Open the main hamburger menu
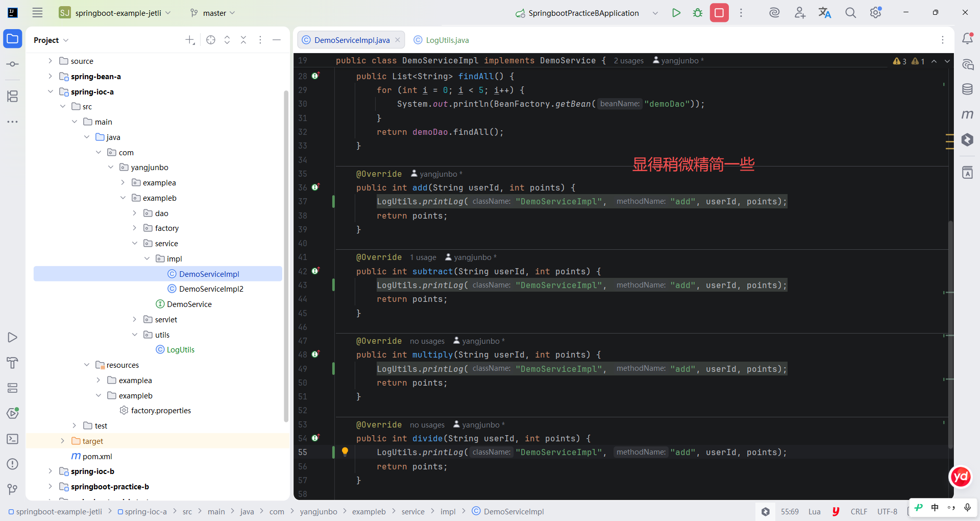980x521 pixels. click(37, 13)
